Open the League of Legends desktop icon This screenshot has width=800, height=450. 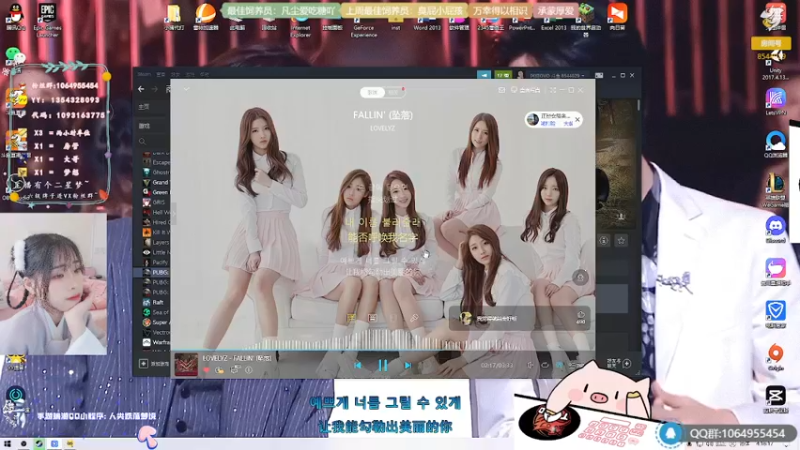pyautogui.click(x=776, y=189)
